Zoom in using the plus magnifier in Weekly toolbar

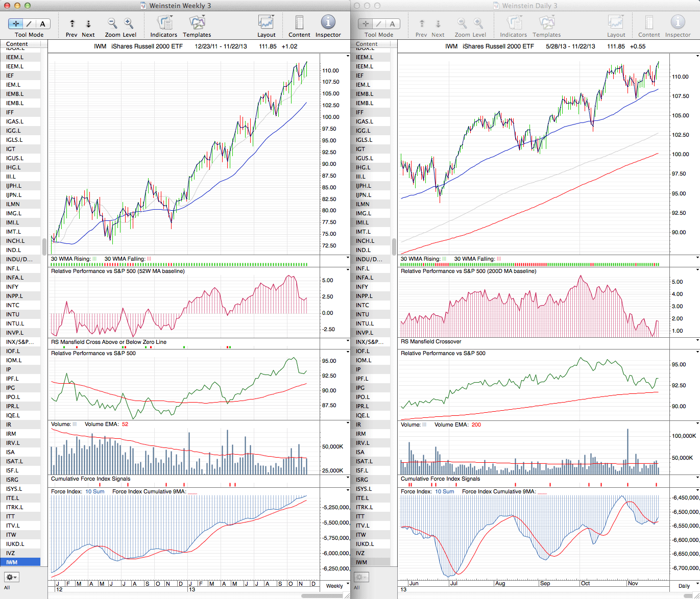[129, 23]
